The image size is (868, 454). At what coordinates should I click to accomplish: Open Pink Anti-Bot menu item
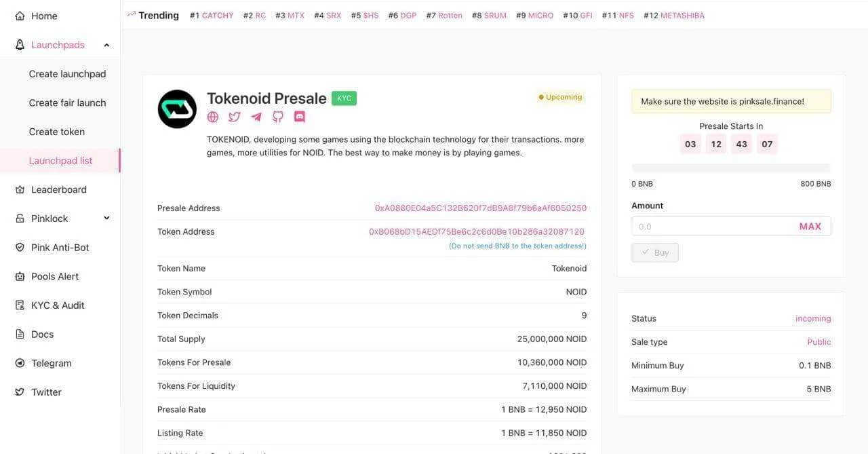[x=60, y=248]
